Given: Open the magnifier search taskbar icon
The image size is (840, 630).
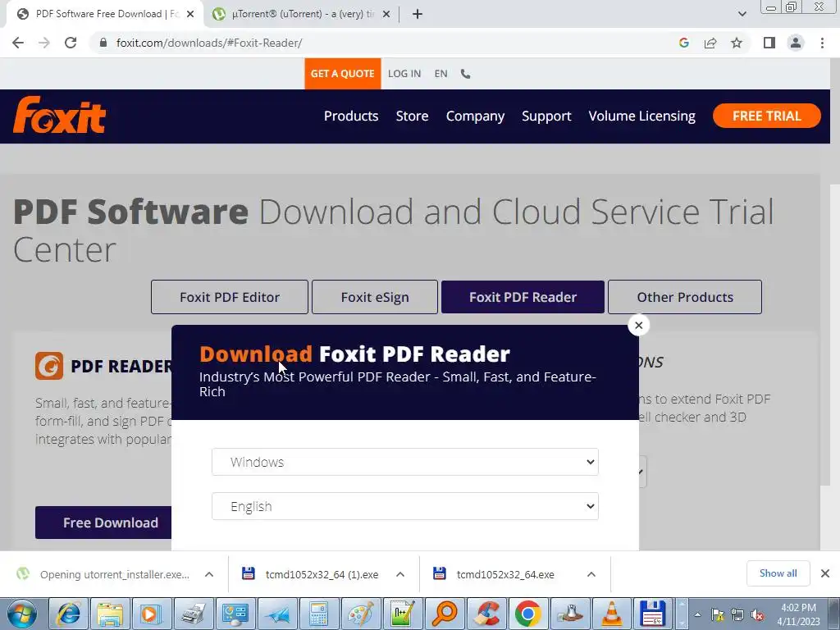Looking at the screenshot, I should tap(445, 614).
